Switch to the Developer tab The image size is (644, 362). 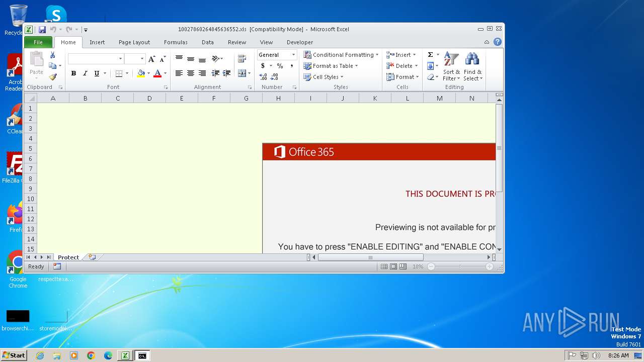click(300, 42)
